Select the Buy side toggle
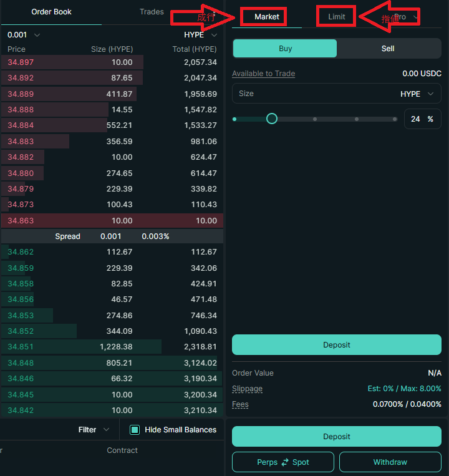Screen dimensions: 449x476 (285, 49)
